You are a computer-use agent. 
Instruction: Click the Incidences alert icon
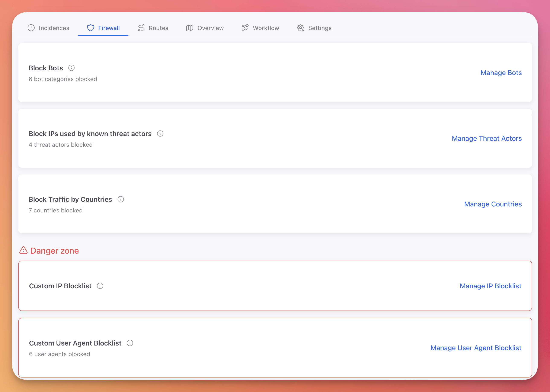point(31,28)
